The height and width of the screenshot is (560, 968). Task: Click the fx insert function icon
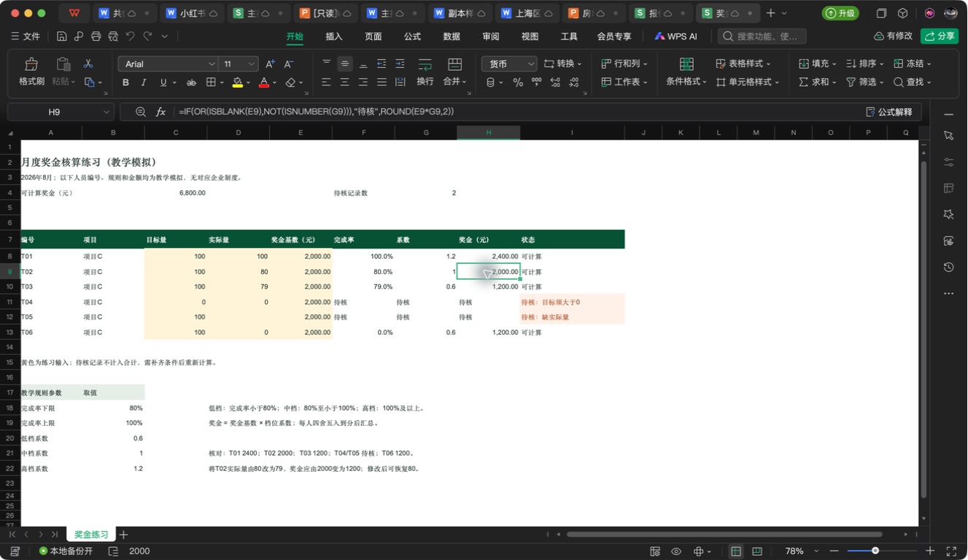160,112
